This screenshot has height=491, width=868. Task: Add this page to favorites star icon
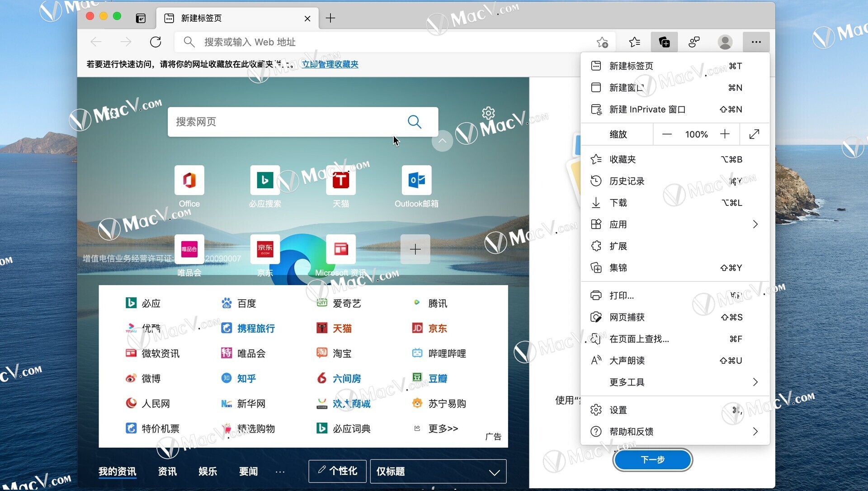pos(602,42)
